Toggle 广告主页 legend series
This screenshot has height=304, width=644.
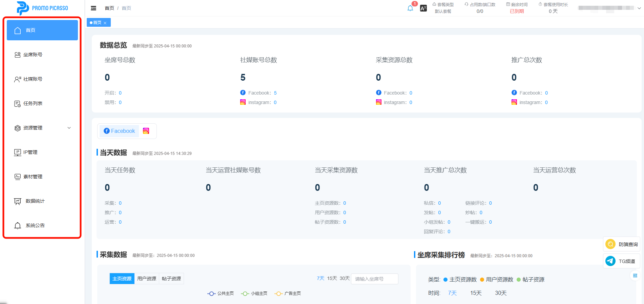[288, 293]
